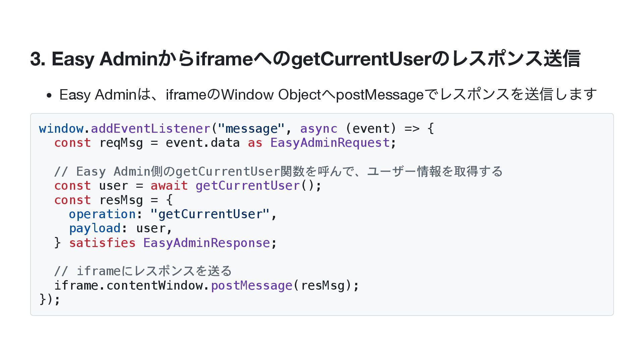The height and width of the screenshot is (362, 644).
Task: Click the EasyAdminResponse type name
Action: (x=207, y=243)
